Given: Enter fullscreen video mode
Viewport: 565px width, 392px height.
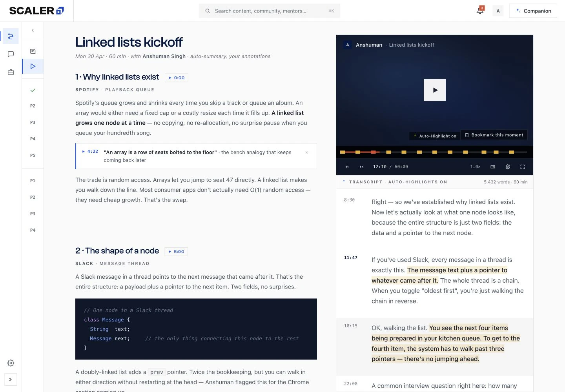Looking at the screenshot, I should click(x=523, y=167).
